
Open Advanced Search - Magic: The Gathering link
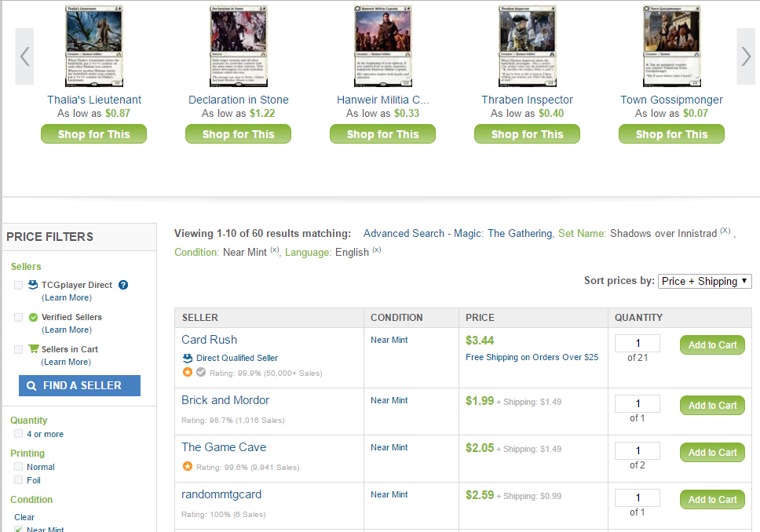click(x=458, y=233)
